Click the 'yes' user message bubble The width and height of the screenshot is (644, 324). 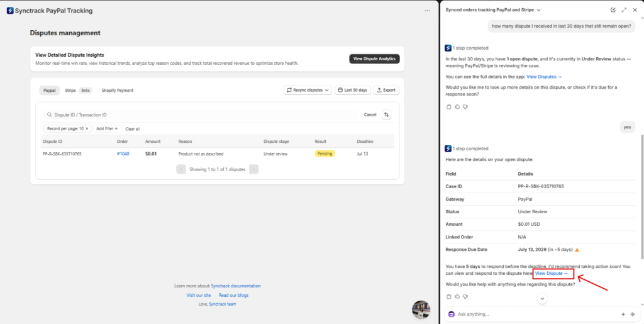[627, 127]
